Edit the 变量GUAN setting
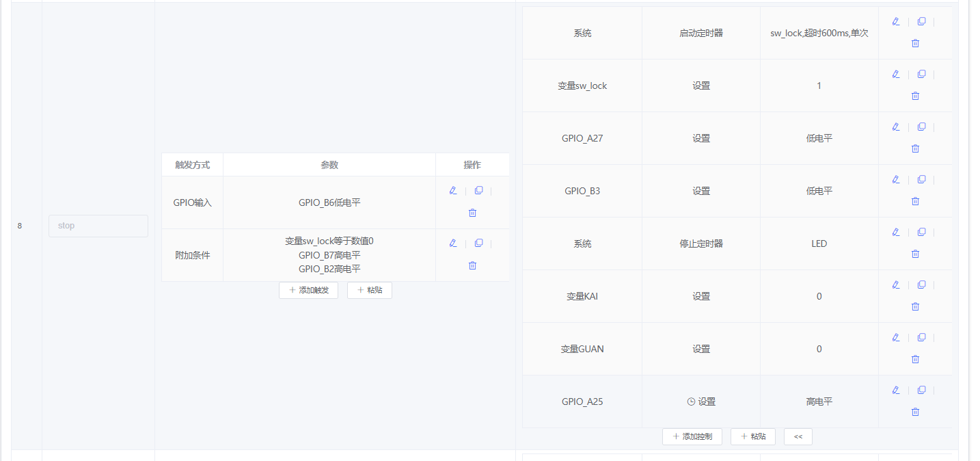980x461 pixels. coord(895,337)
